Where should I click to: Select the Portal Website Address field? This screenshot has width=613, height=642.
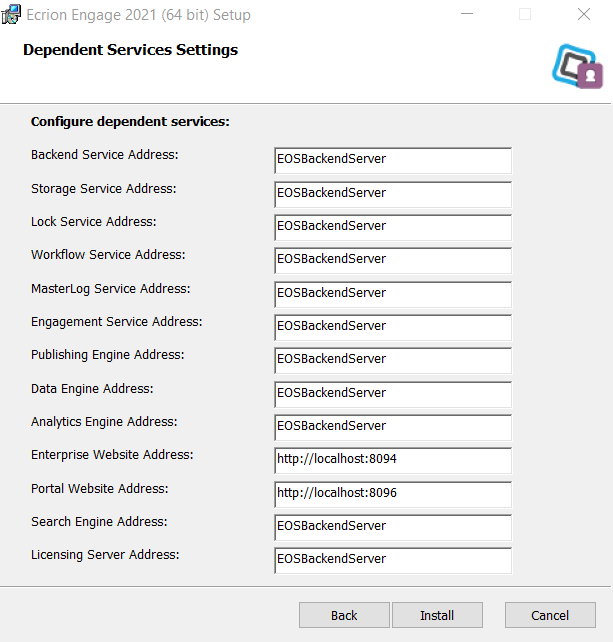click(393, 495)
